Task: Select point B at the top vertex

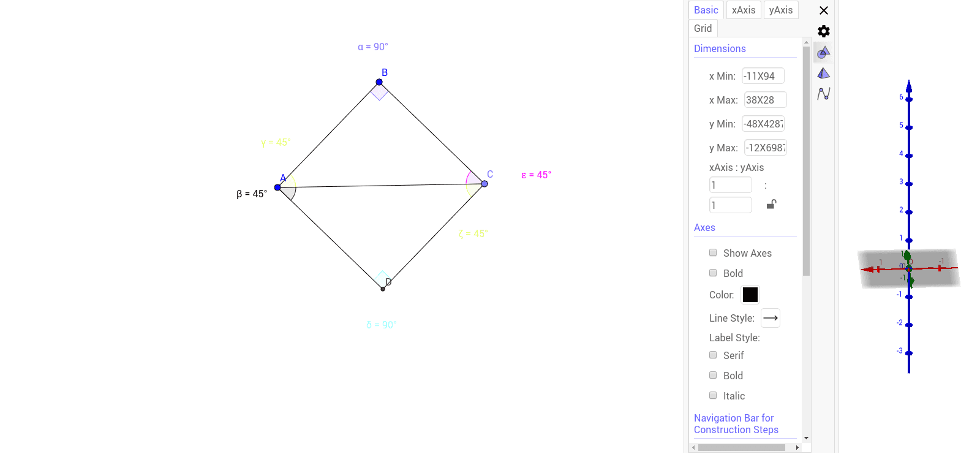Action: tap(380, 82)
